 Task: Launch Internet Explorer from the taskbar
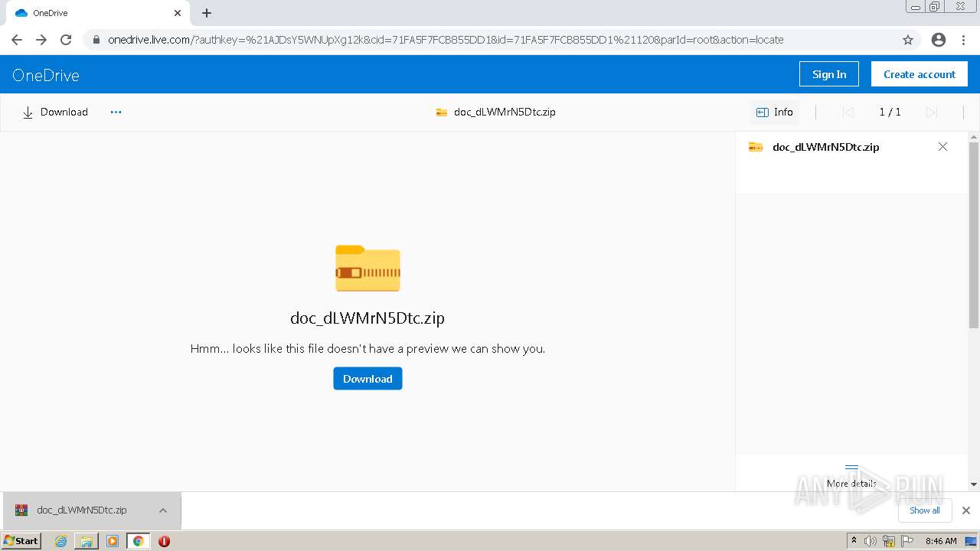coord(61,541)
